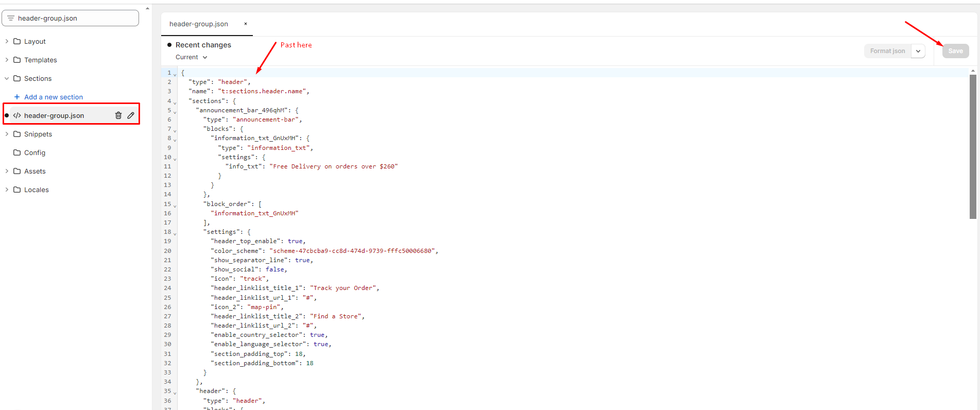The image size is (980, 410).
Task: Click the Config folder icon
Action: click(x=17, y=152)
